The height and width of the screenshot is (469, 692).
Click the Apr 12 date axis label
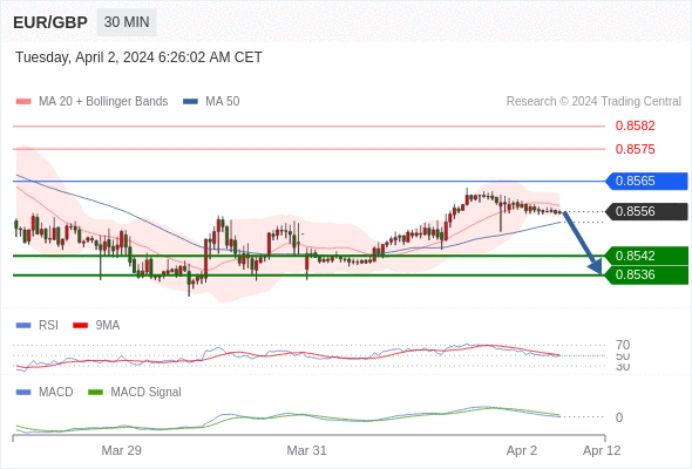(602, 450)
